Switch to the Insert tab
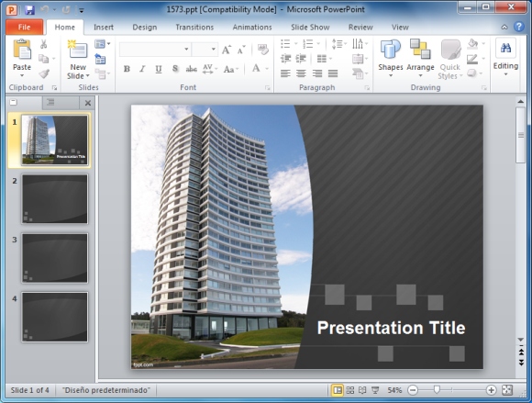Image resolution: width=532 pixels, height=403 pixels. [x=104, y=28]
